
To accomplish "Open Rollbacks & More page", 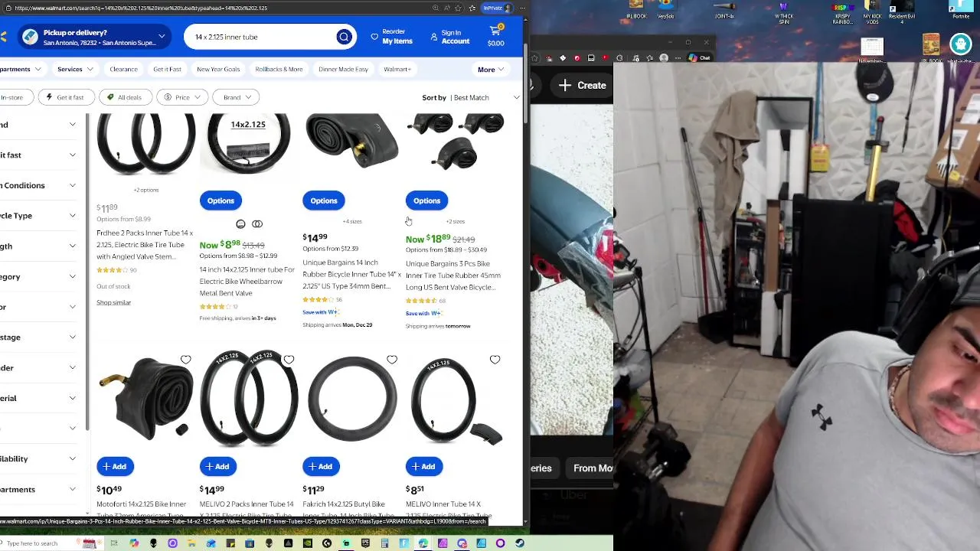I will point(279,69).
